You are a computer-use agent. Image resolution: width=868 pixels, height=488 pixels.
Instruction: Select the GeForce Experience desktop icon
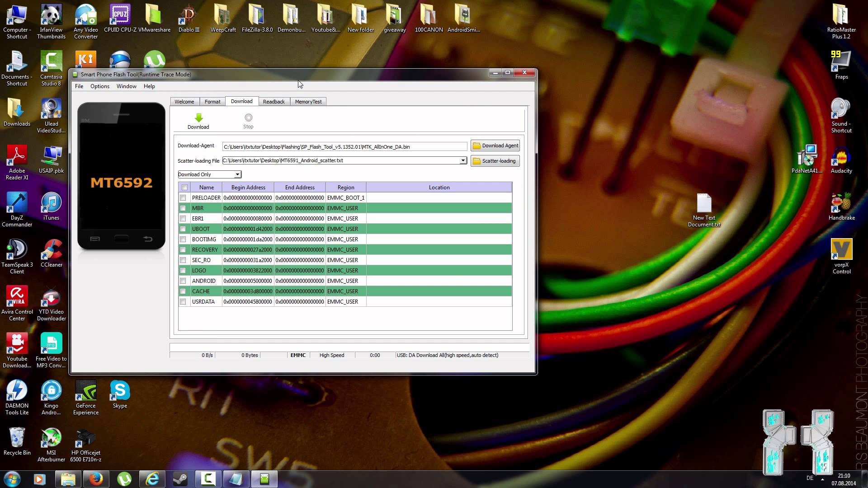point(86,398)
